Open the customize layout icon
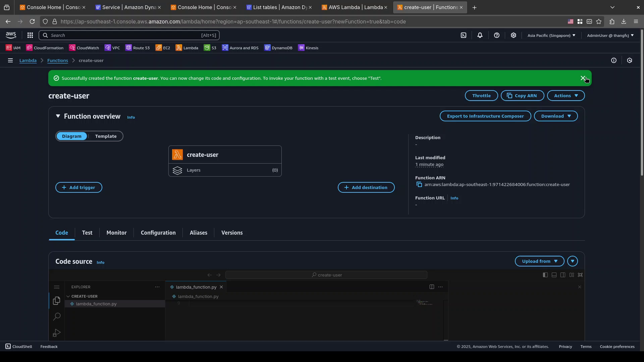Screen dimensions: 644x362 point(572,275)
